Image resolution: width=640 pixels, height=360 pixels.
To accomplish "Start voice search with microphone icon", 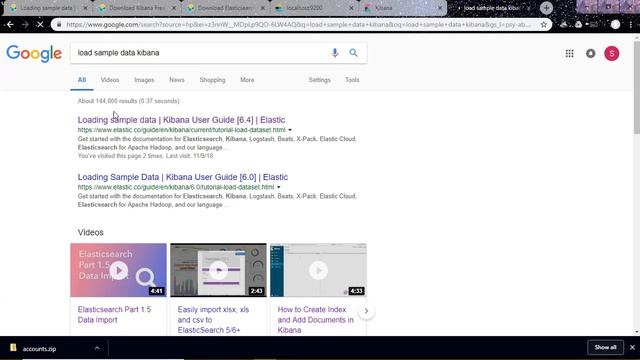I will click(335, 53).
